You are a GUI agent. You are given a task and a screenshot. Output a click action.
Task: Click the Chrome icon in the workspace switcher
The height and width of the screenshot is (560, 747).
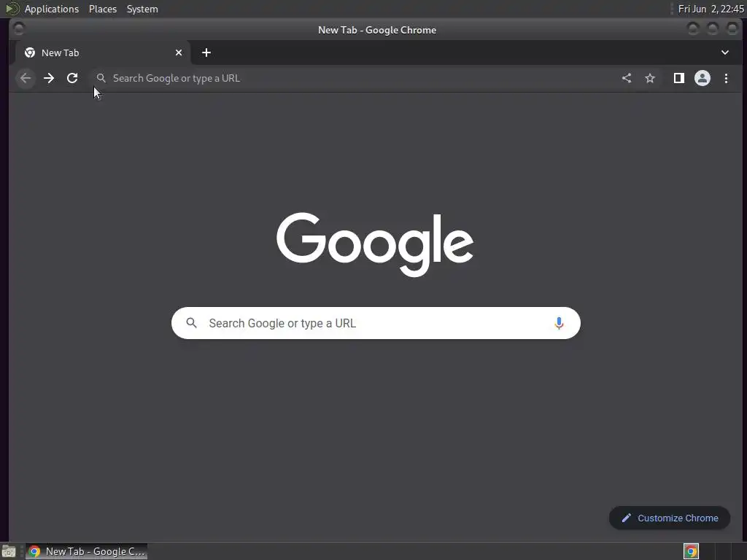pyautogui.click(x=691, y=551)
